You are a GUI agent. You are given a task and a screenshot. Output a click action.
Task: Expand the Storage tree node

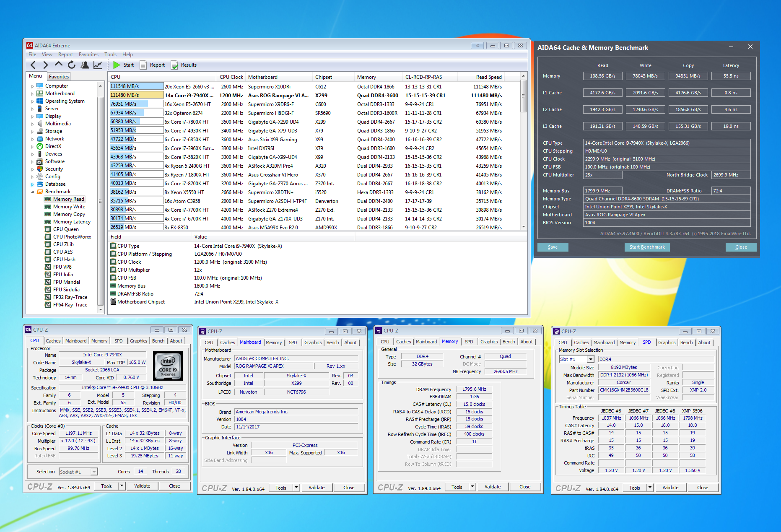[32, 132]
